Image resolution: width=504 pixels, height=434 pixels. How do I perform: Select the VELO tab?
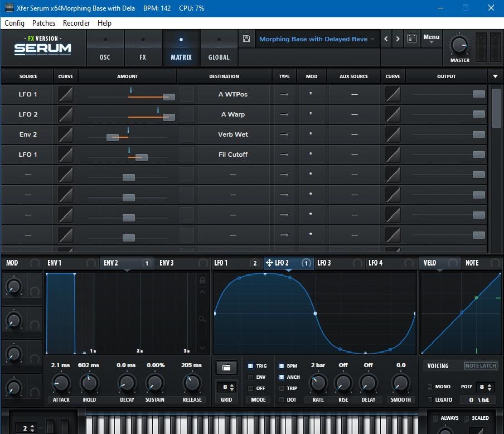tap(440, 263)
